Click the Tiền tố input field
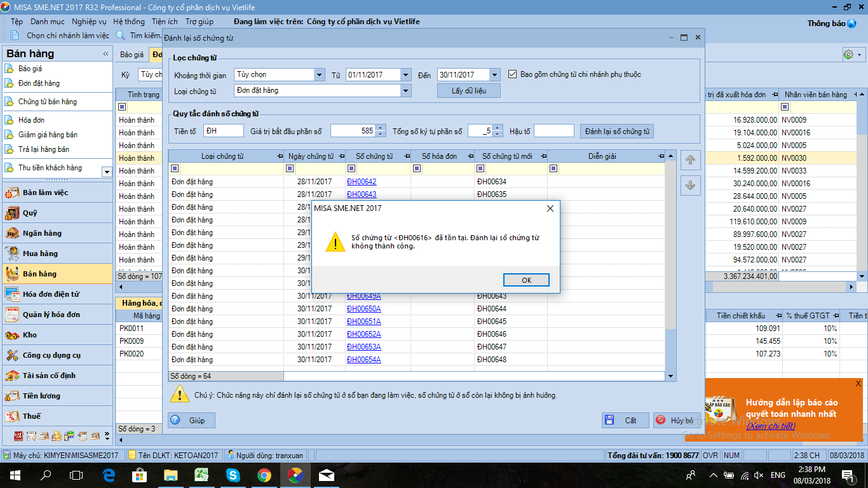The image size is (868, 488). [x=224, y=131]
